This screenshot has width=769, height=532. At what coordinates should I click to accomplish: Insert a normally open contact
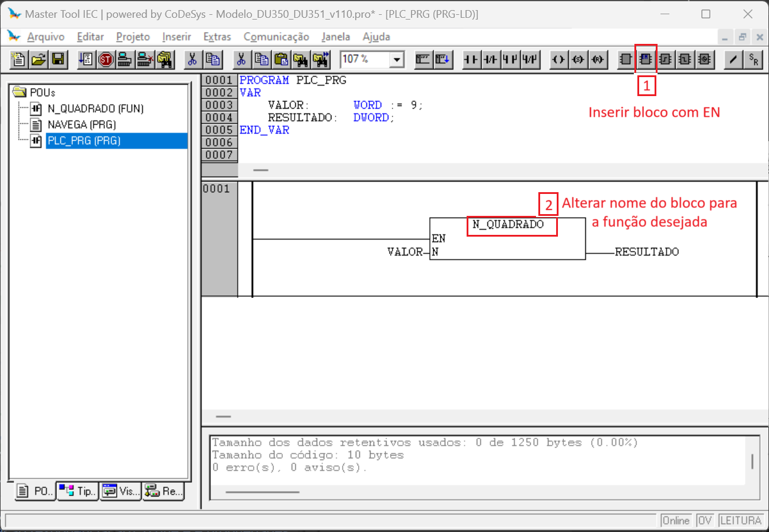[x=472, y=59]
